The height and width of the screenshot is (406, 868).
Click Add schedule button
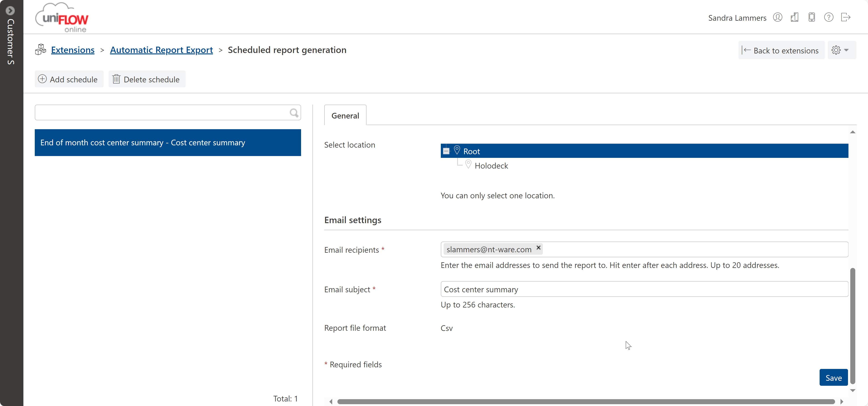pos(69,79)
